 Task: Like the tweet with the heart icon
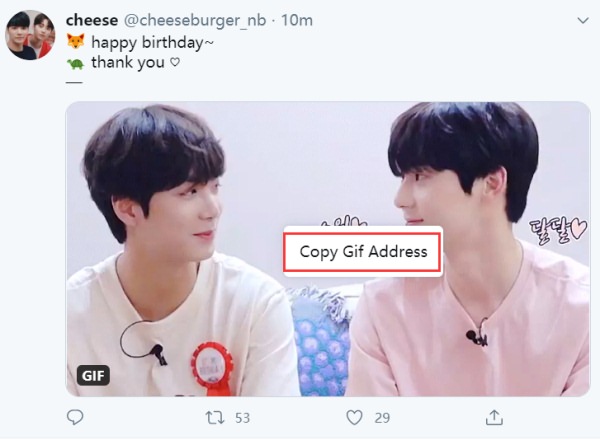pos(354,417)
